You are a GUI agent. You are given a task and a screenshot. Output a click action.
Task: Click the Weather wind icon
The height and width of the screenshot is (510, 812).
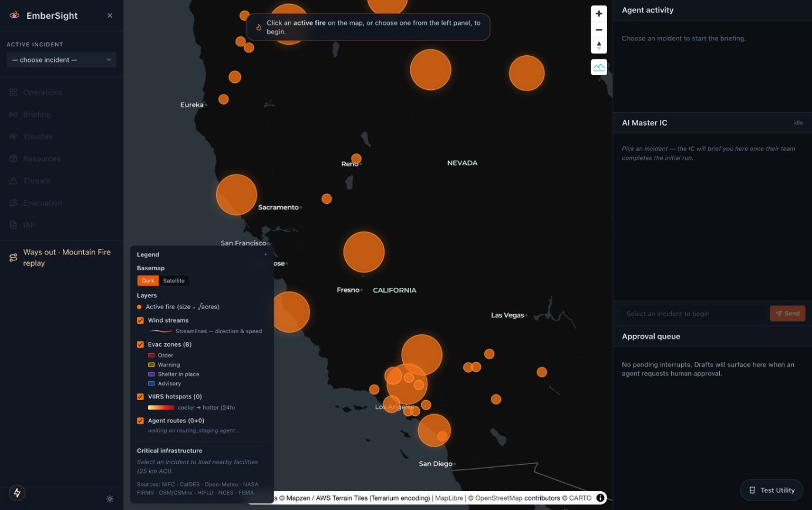(x=13, y=136)
